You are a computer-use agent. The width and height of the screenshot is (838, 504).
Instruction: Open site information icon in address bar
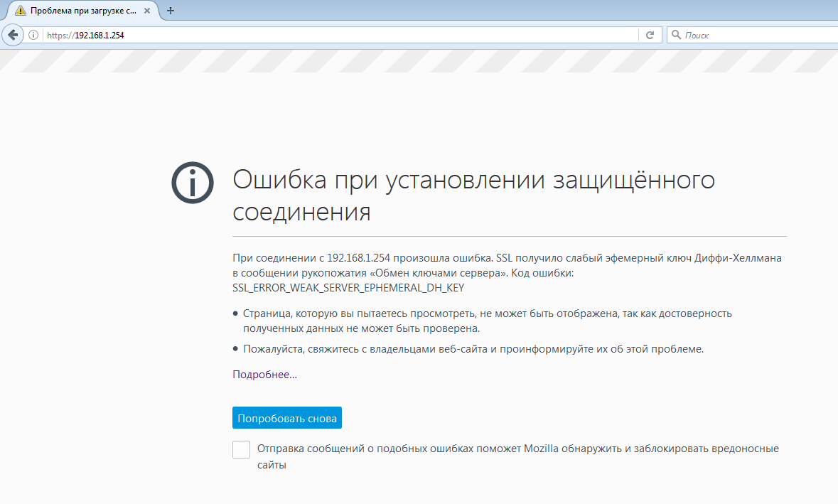[33, 35]
